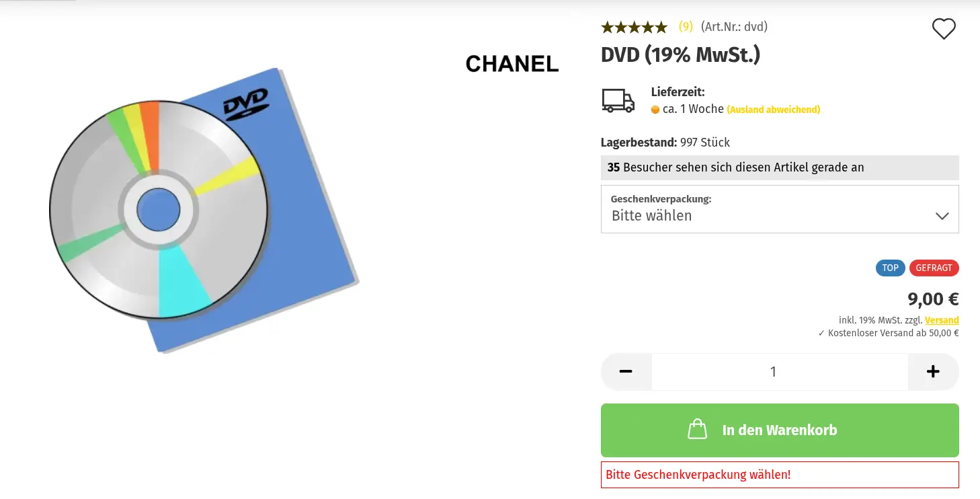Click the dropdown chevron arrow

point(942,216)
